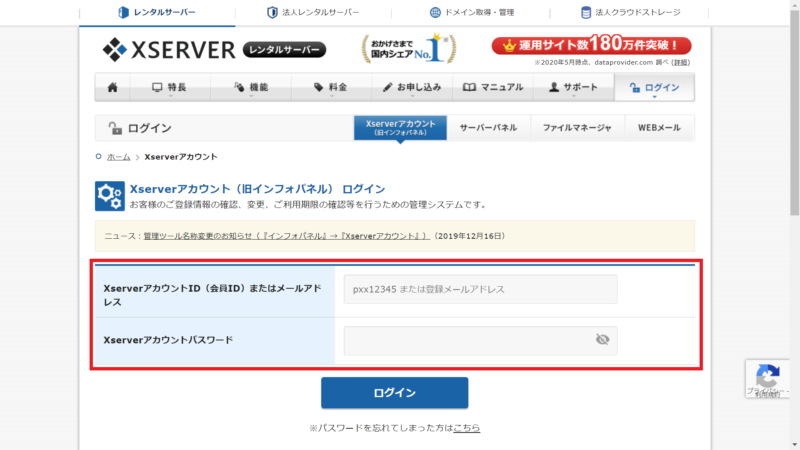Click the blue ログイン button

pos(394,393)
